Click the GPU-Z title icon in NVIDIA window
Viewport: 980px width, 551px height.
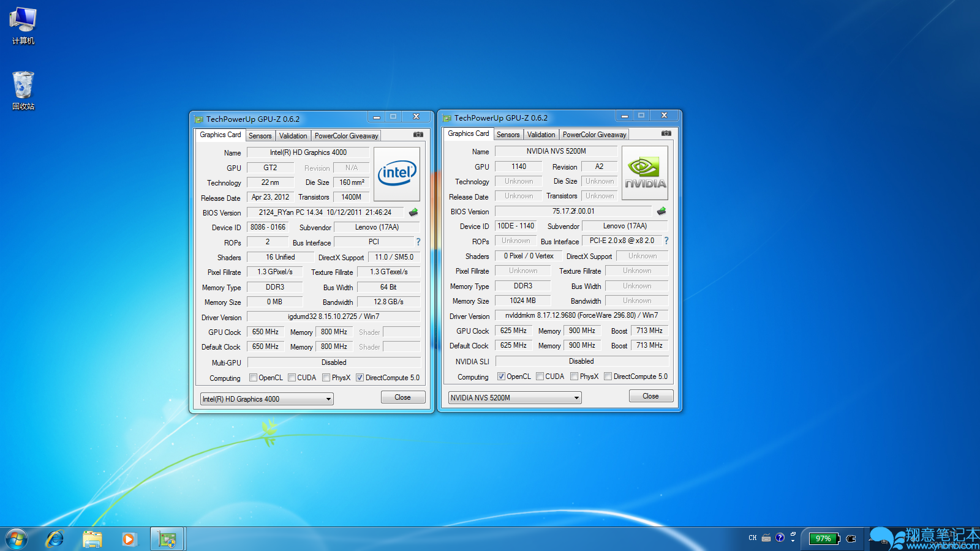[x=447, y=118]
